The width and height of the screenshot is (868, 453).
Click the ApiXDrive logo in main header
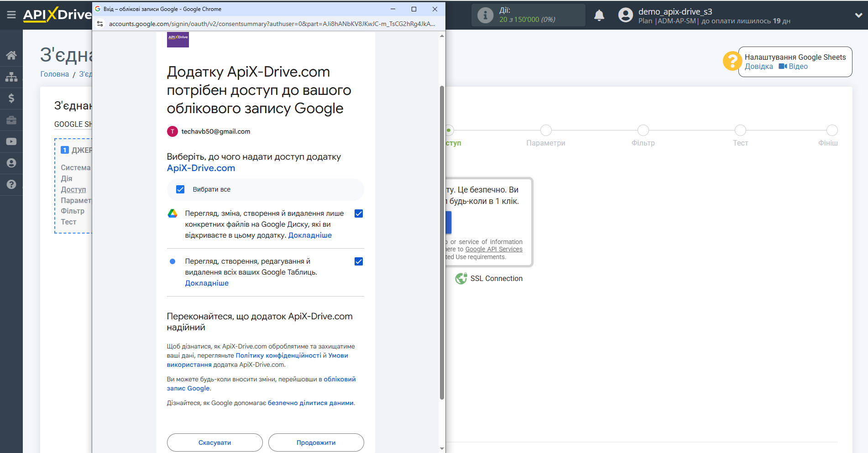(58, 15)
